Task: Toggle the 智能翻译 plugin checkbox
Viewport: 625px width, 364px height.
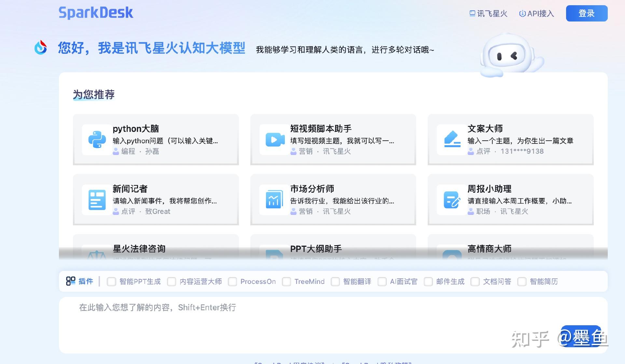Action: (x=335, y=282)
